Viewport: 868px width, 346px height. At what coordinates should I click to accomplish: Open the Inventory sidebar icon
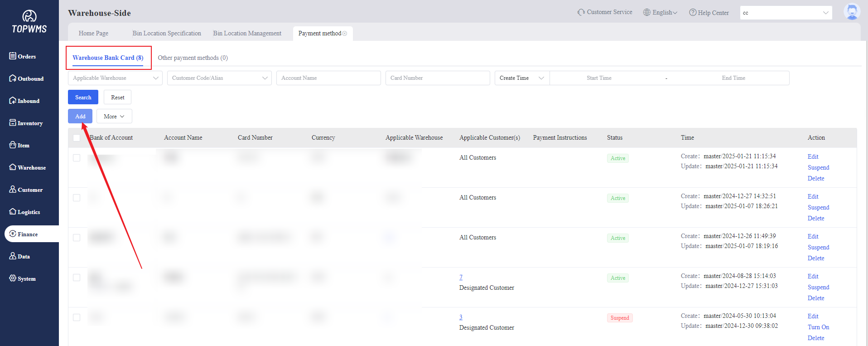(x=13, y=122)
